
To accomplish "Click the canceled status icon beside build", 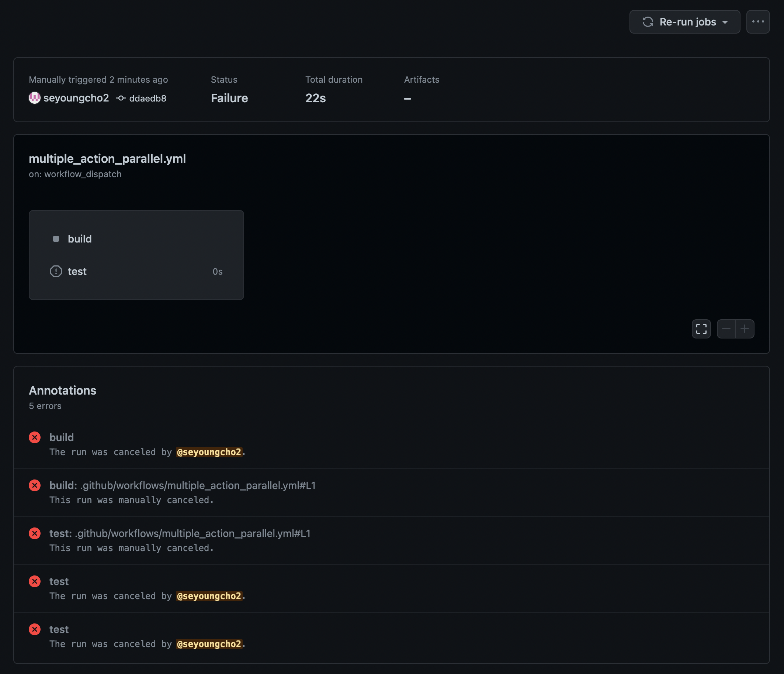I will click(56, 239).
